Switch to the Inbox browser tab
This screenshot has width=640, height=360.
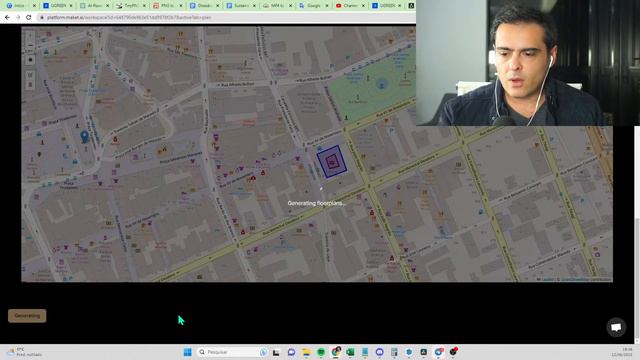click(x=20, y=6)
